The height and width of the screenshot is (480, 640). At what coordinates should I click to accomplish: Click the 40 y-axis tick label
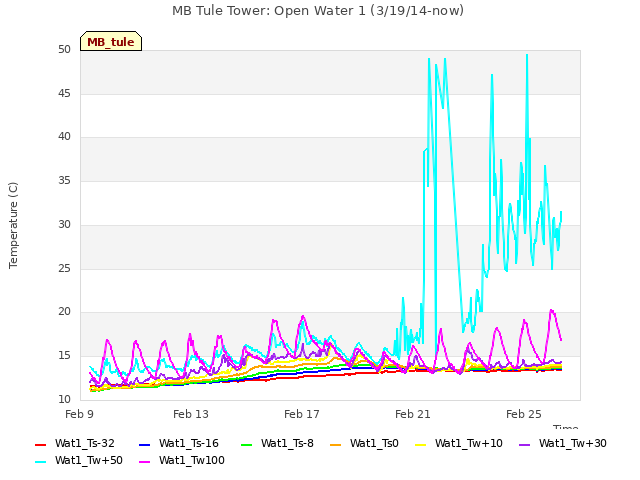(x=64, y=137)
